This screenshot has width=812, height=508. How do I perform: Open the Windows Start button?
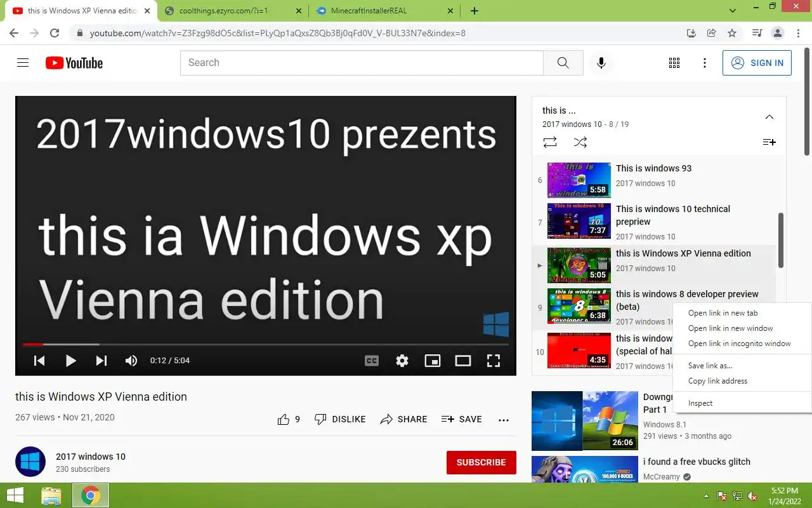pos(15,495)
